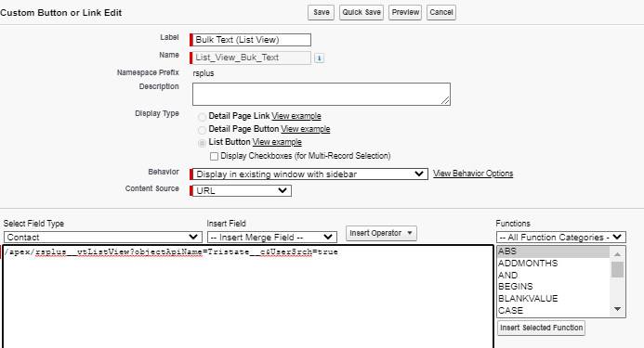Click the functions list scroll down arrow

coord(617,309)
